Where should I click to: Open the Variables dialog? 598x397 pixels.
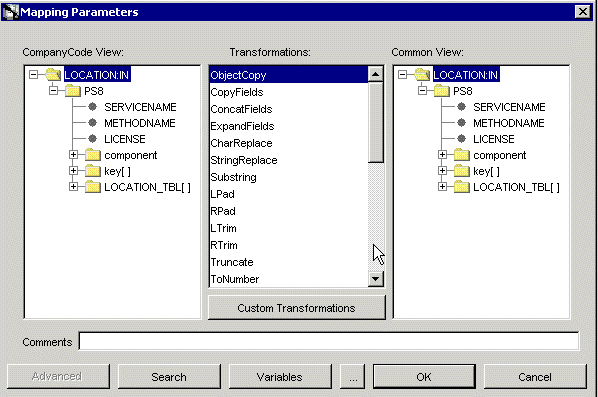click(280, 376)
